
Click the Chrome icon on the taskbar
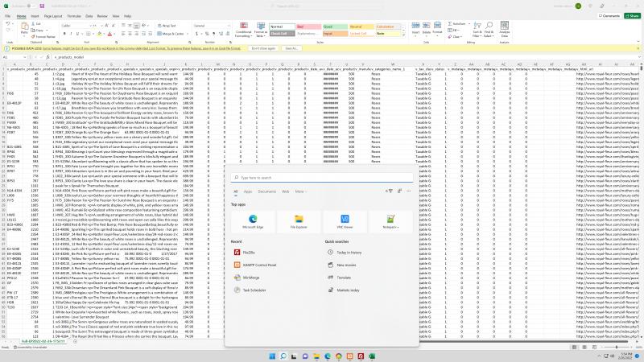(x=338, y=356)
